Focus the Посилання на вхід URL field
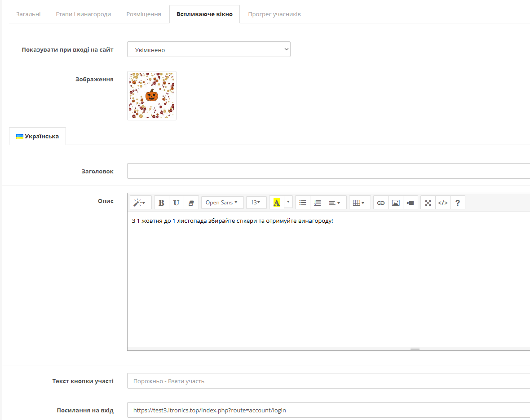530x420 pixels. pos(328,410)
